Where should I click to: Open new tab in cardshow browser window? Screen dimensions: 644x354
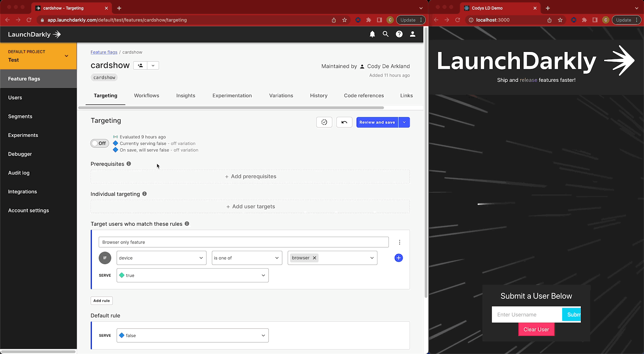click(x=119, y=8)
